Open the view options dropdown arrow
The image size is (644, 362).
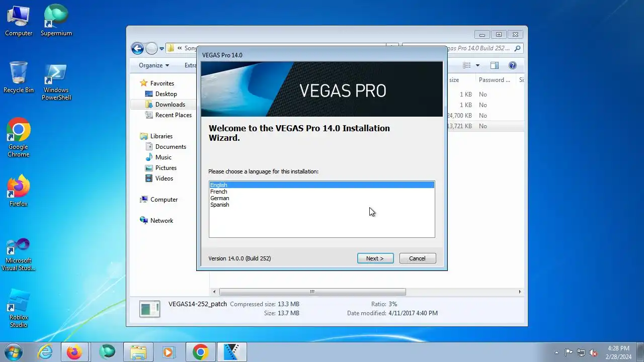477,65
